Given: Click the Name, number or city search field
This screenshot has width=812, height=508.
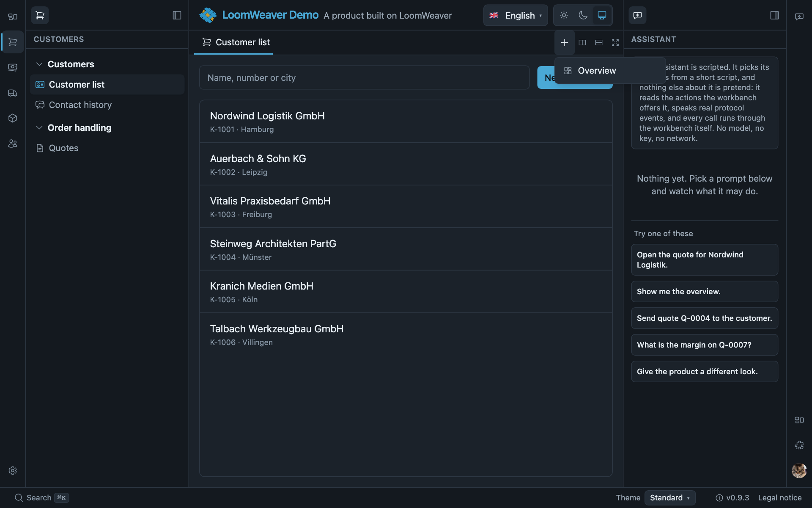Looking at the screenshot, I should (364, 77).
